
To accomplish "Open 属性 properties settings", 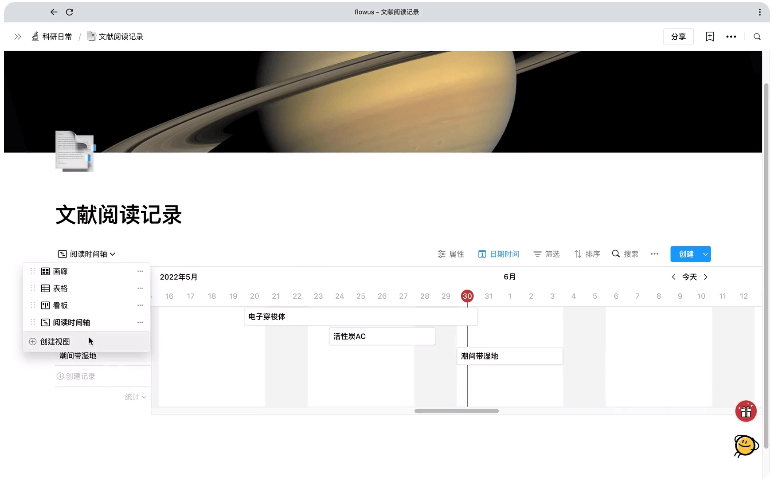I will tap(451, 254).
